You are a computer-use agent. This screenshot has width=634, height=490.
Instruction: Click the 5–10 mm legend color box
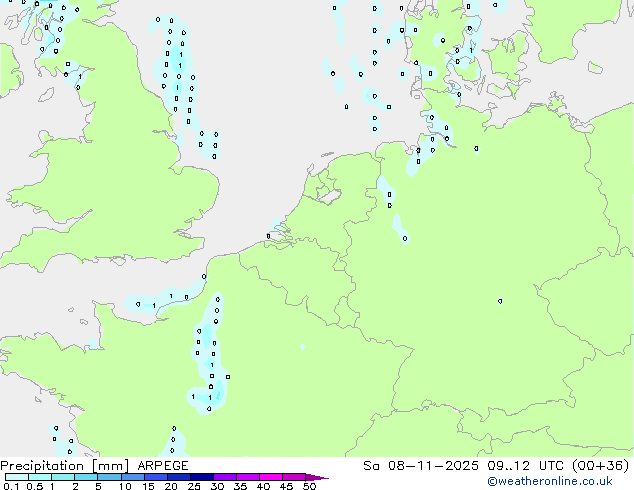coord(109,477)
